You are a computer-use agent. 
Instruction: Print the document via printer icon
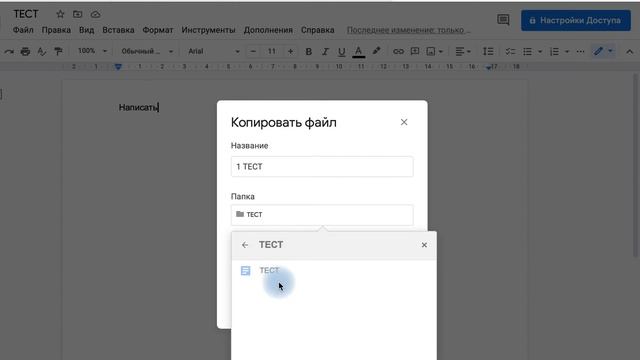pos(25,51)
